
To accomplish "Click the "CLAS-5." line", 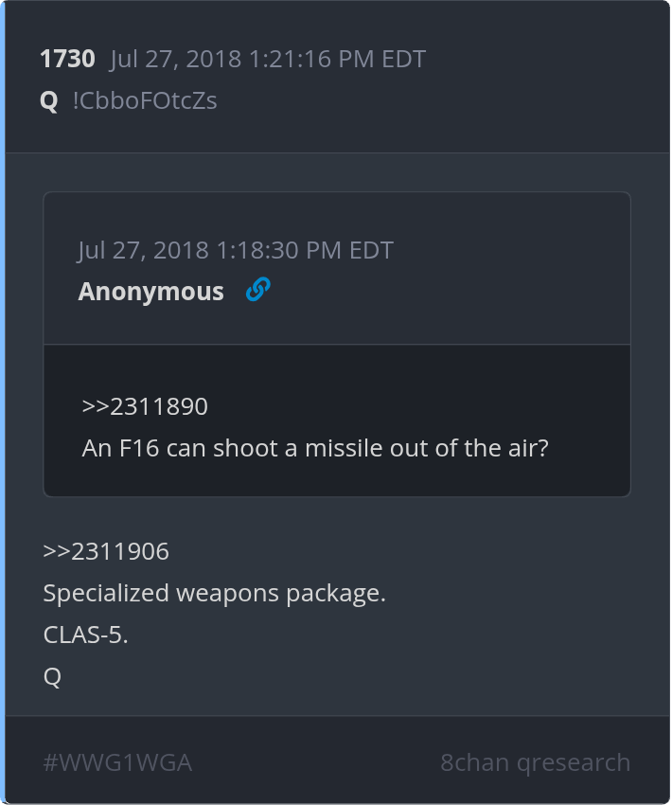I will 86,635.
